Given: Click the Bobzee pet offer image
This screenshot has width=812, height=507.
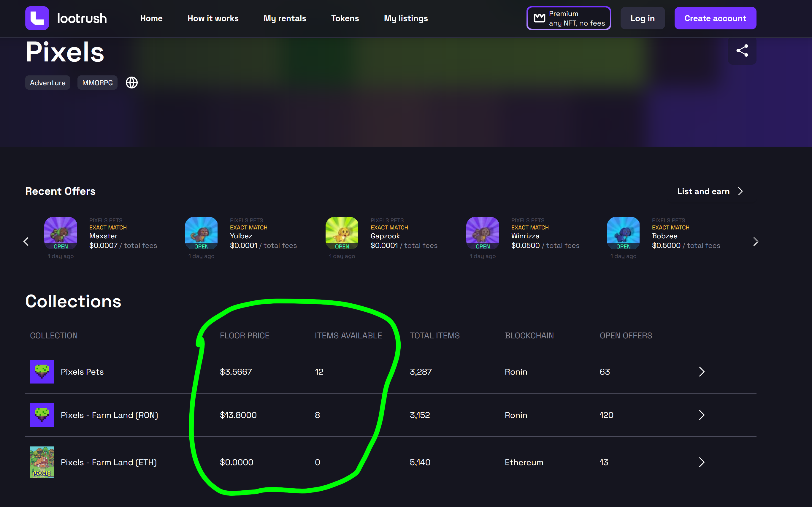Looking at the screenshot, I should (623, 233).
